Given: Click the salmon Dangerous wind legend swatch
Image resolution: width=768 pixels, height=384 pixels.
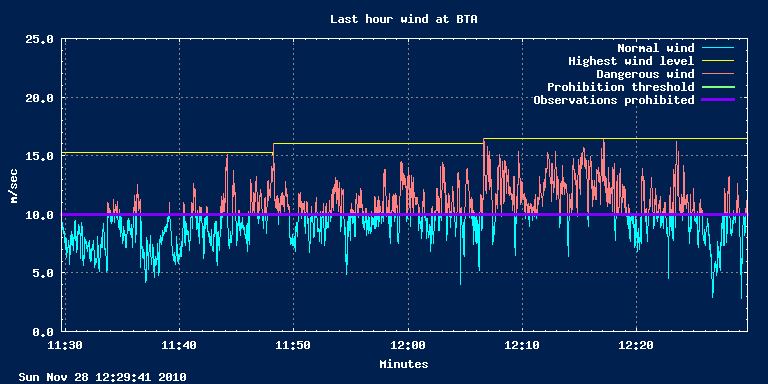Looking at the screenshot, I should (x=718, y=73).
